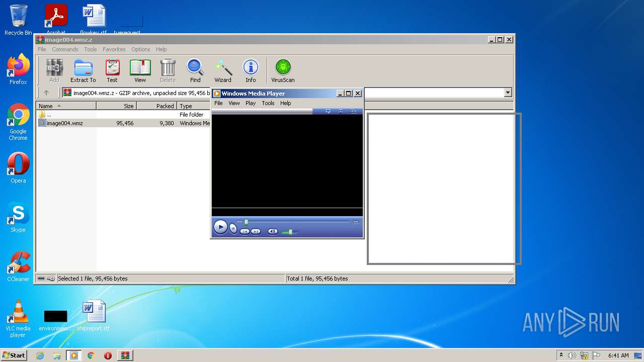644x362 pixels.
Task: Expand the WinRAR address bar dropdown
Action: (508, 93)
